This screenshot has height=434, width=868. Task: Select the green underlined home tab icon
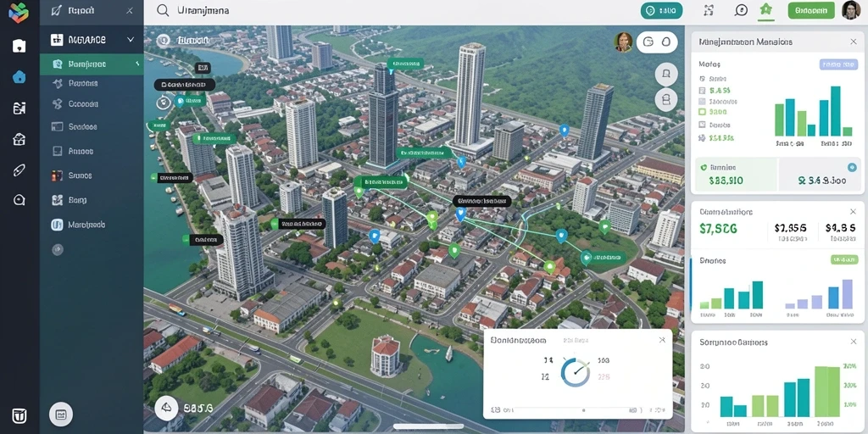pyautogui.click(x=766, y=10)
